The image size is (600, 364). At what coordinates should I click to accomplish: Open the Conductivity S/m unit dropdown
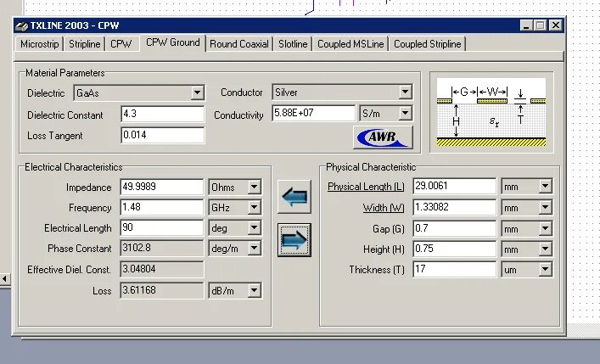[x=386, y=113]
